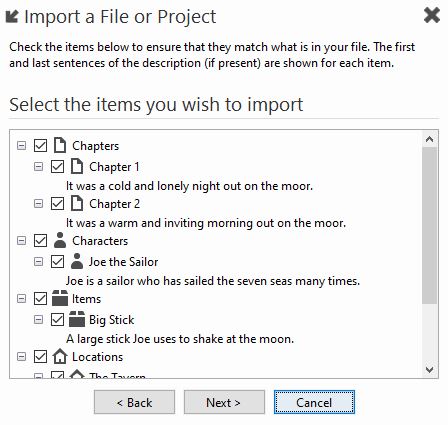Cancel the import dialog

click(314, 402)
